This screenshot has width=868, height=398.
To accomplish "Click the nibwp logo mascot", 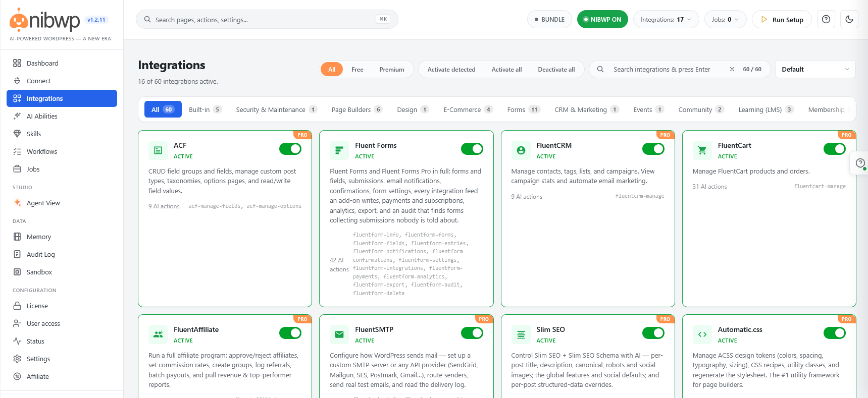I will pyautogui.click(x=19, y=20).
